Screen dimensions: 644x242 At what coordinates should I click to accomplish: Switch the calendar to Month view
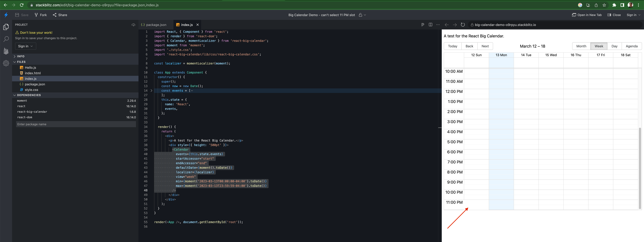pyautogui.click(x=581, y=46)
